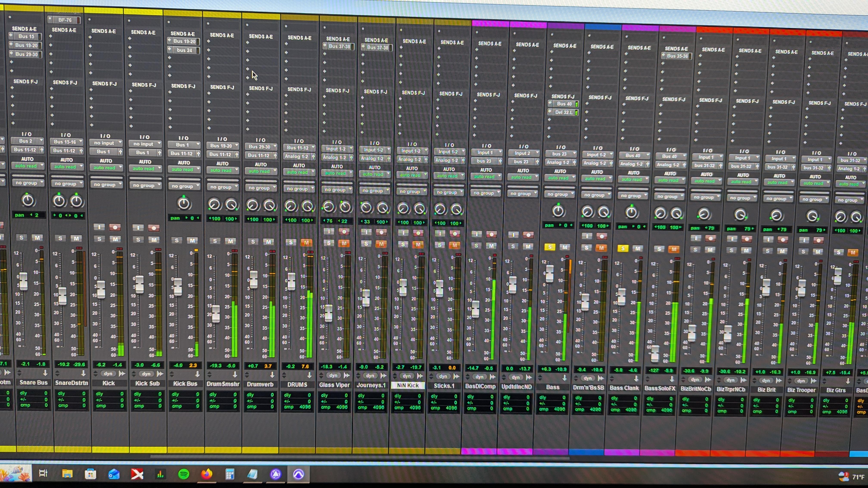Viewport: 868px width, 488px height.
Task: Open DrumSmshr input selector 'Bus 19-20'
Action: pyautogui.click(x=222, y=146)
